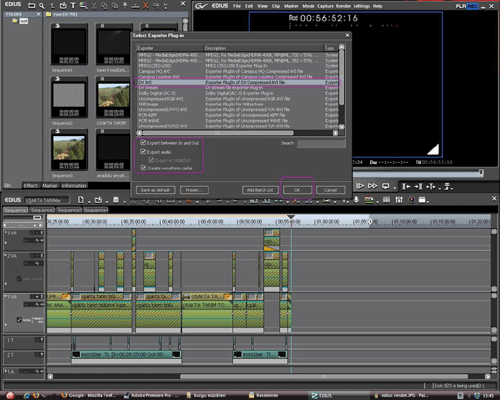
Task: Click the Move up folder arrow icon
Action: 52,5
